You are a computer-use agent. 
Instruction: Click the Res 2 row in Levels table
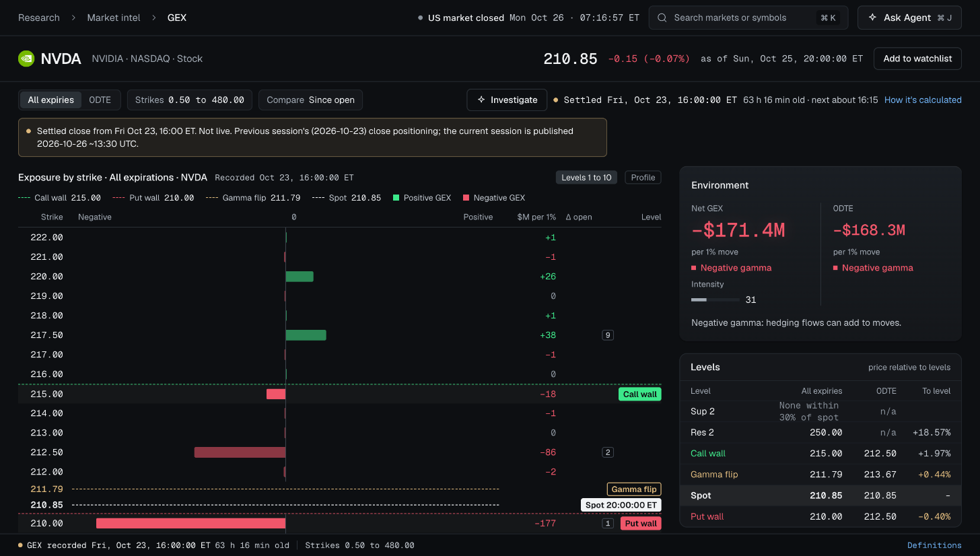(820, 432)
